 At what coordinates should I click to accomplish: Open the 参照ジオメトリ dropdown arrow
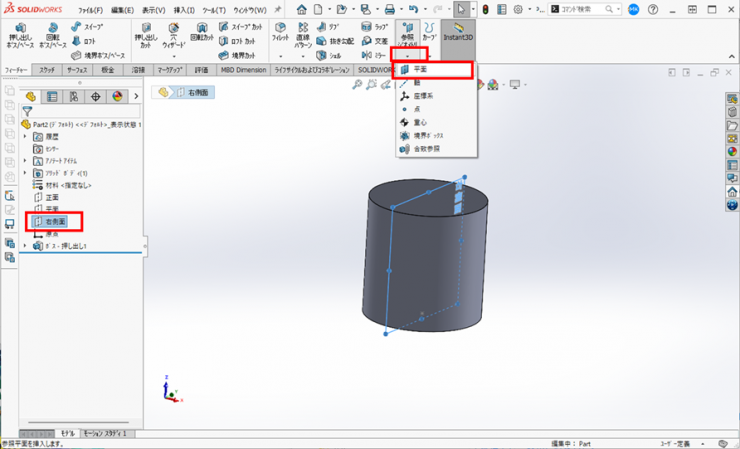click(408, 55)
